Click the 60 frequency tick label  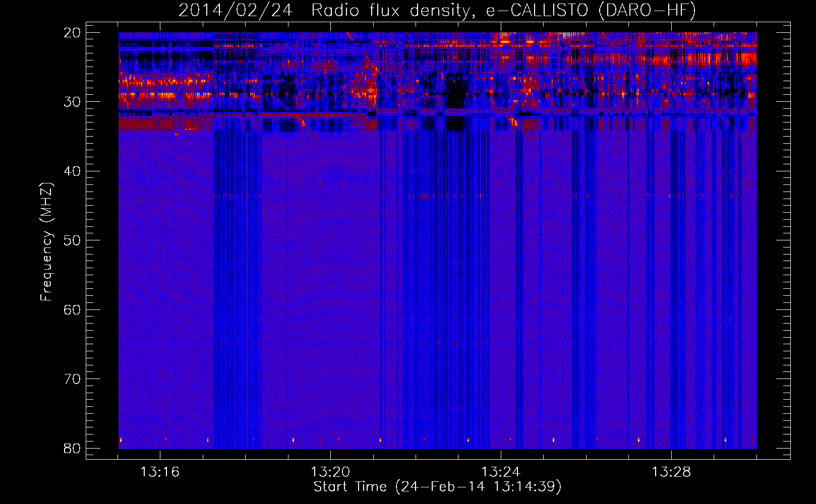(73, 310)
